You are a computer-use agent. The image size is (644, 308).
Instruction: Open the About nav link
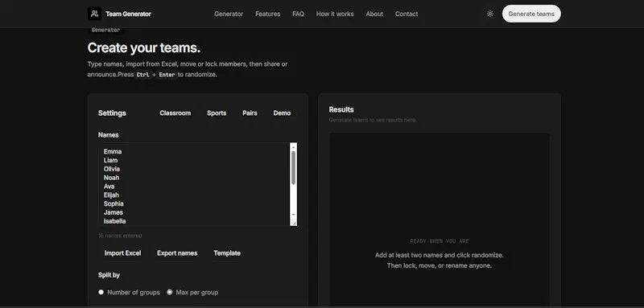(x=374, y=14)
